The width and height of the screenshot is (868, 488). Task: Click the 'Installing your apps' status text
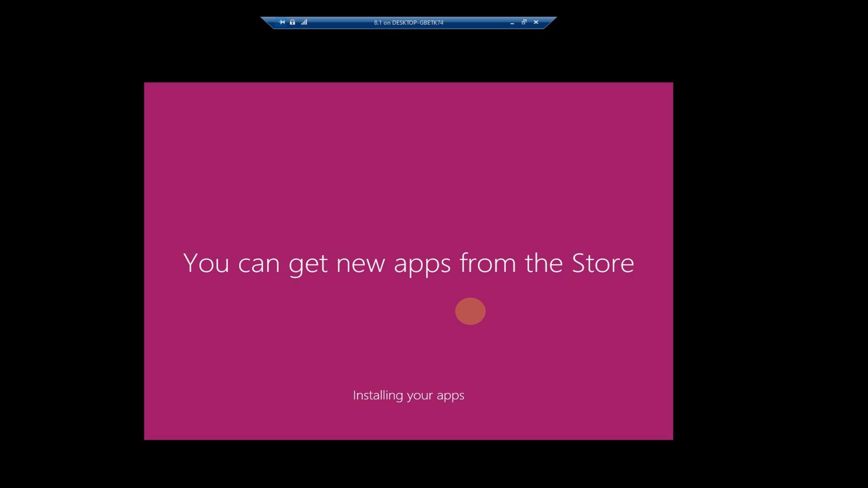point(409,395)
